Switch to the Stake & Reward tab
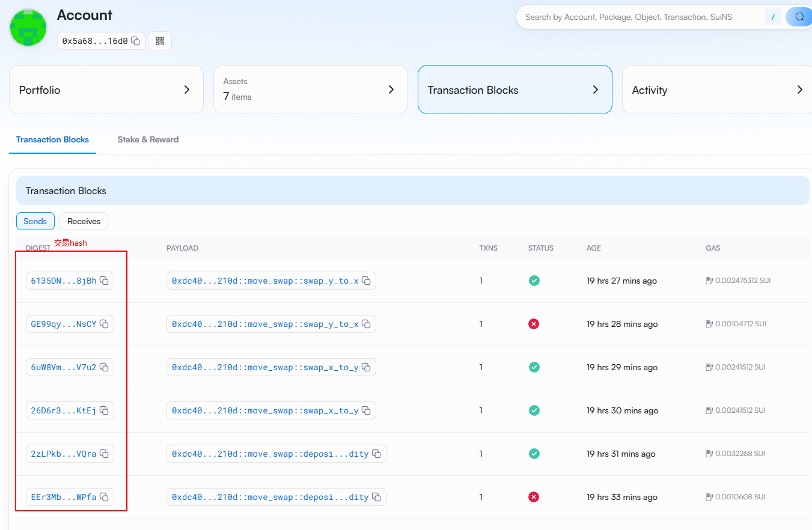 [x=148, y=139]
